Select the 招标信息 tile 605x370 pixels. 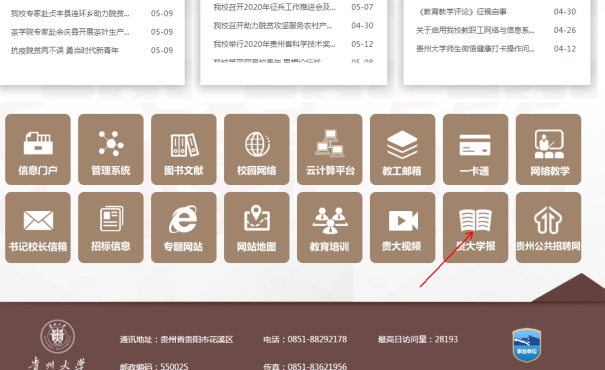tap(111, 228)
